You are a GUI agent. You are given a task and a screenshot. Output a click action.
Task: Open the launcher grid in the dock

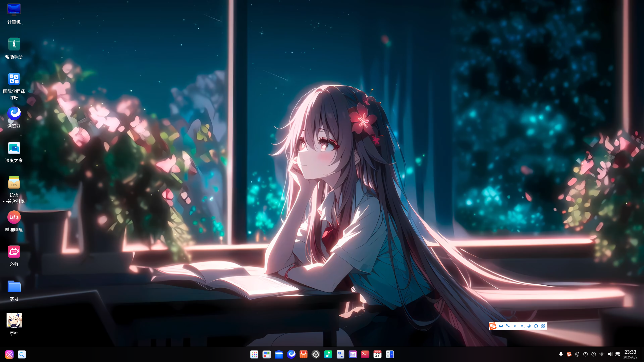(x=254, y=354)
